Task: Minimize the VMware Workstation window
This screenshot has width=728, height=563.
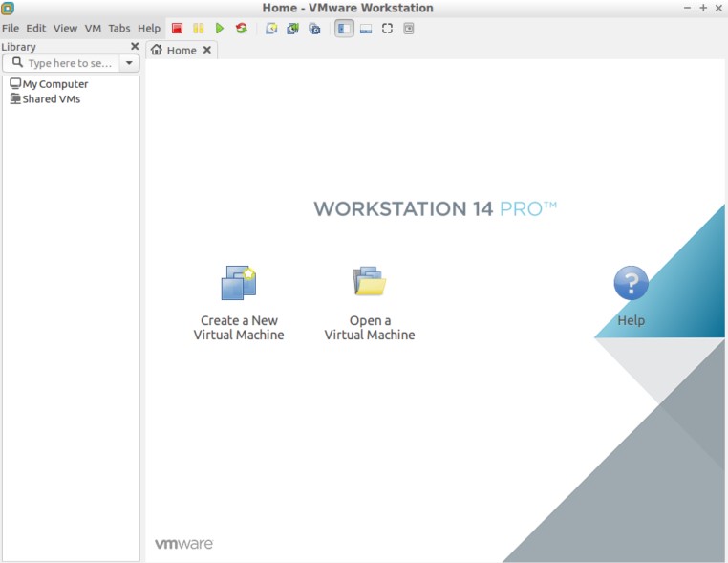Action: click(x=687, y=8)
